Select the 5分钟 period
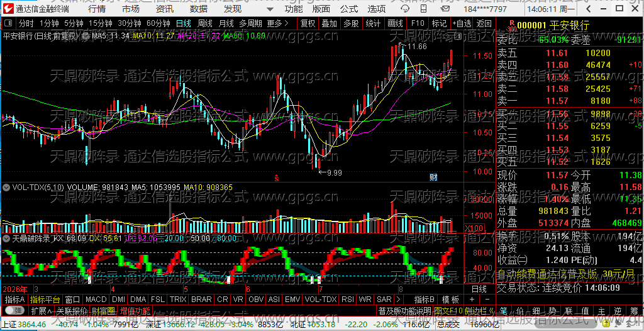644x331 pixels. coord(74,23)
